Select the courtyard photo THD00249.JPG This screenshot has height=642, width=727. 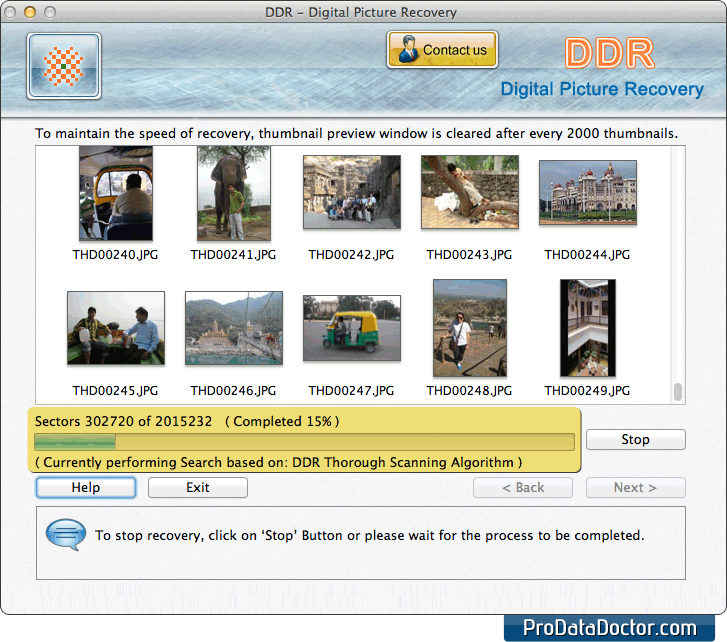pos(588,328)
